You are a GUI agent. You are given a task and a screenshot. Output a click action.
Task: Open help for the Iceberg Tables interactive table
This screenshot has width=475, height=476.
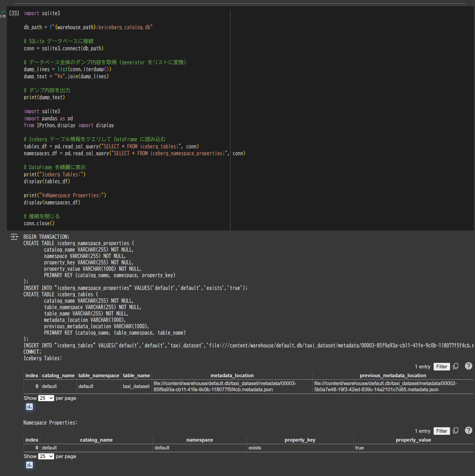469,366
